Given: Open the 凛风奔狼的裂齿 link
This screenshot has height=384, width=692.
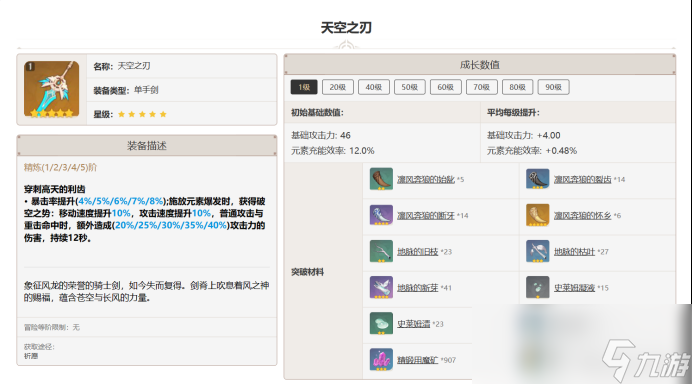Looking at the screenshot, I should coord(583,179).
